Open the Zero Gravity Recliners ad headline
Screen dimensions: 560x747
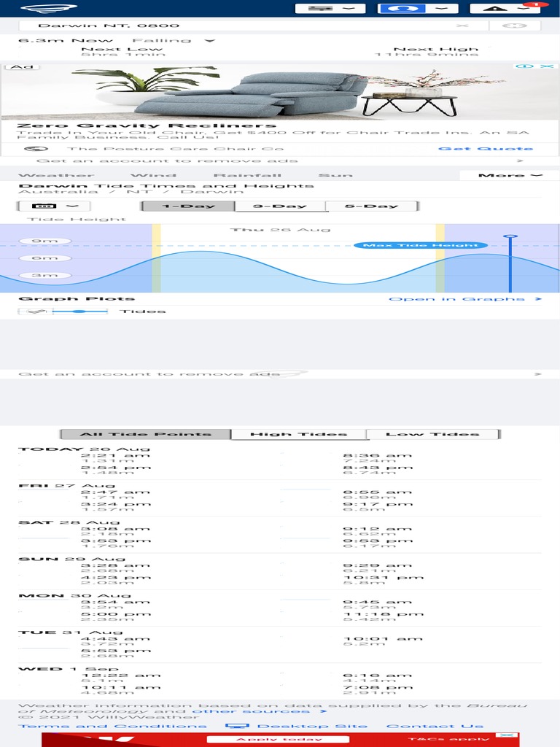point(146,125)
